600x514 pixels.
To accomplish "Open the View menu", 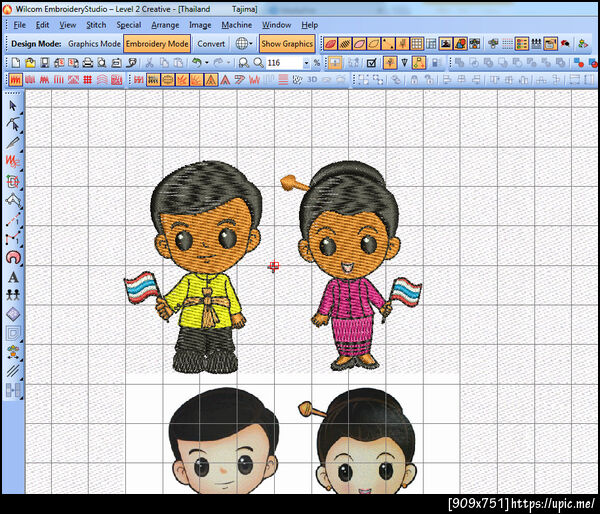I will click(x=67, y=25).
